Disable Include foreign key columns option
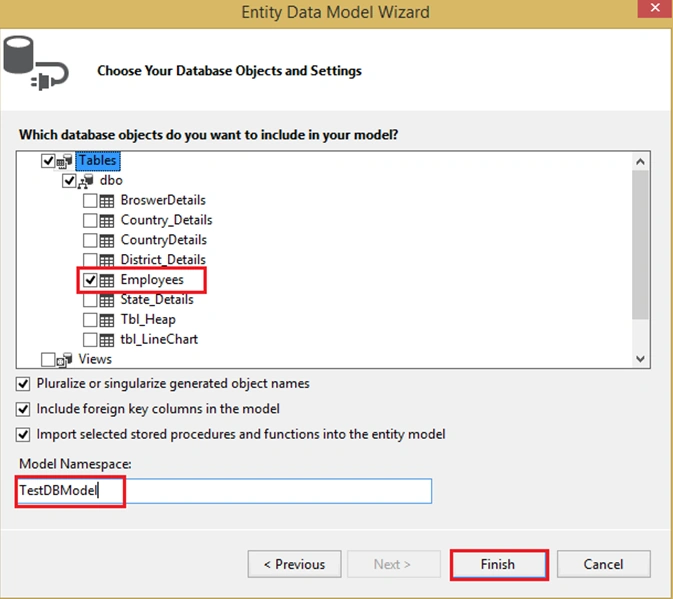Viewport: 673px width, 599px height. tap(23, 409)
